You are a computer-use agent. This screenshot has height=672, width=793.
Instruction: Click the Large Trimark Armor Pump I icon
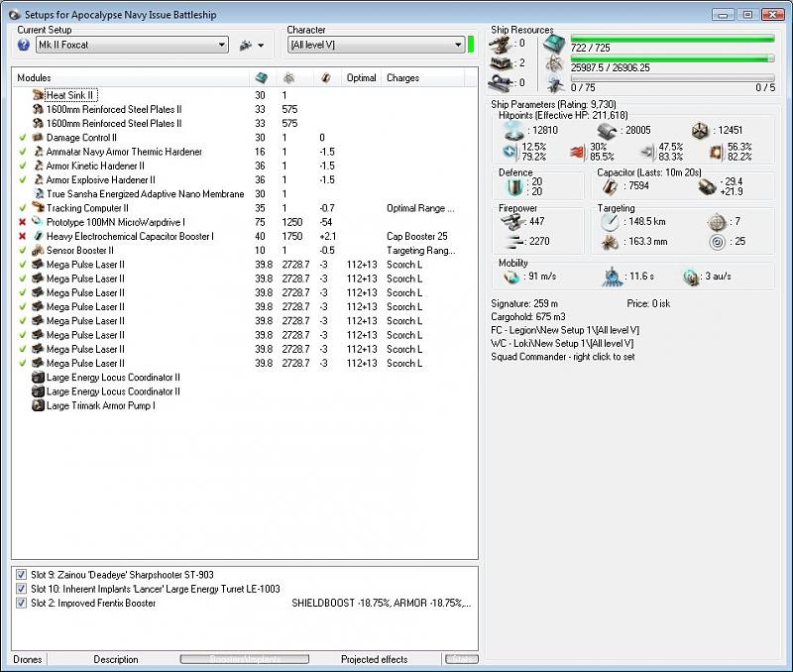tap(38, 405)
